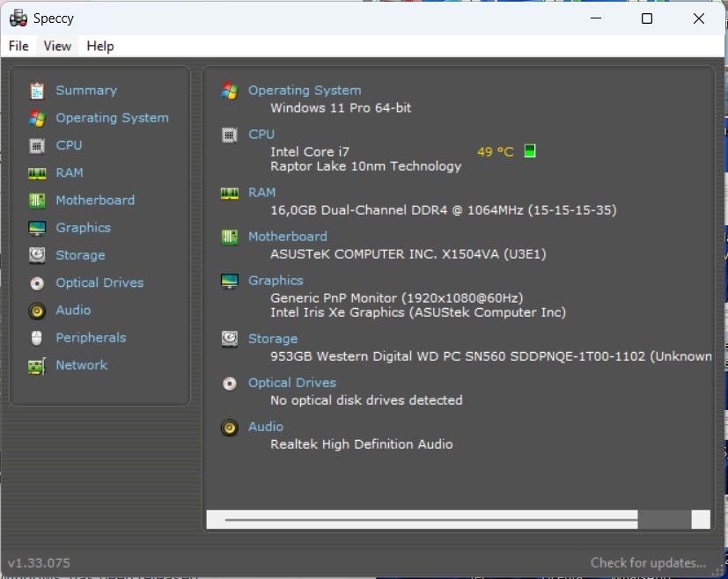Click Operating System heading link in summary
Image resolution: width=728 pixels, height=579 pixels.
coord(305,91)
